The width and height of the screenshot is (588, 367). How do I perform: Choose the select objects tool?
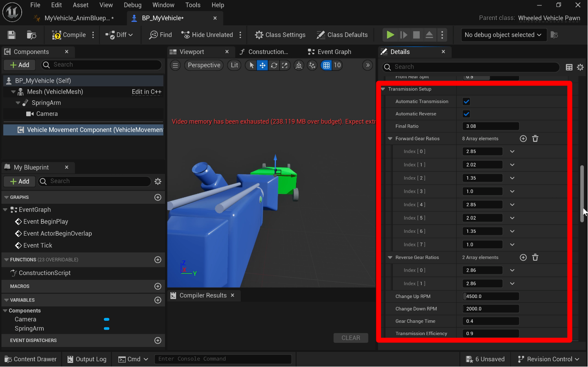click(251, 65)
